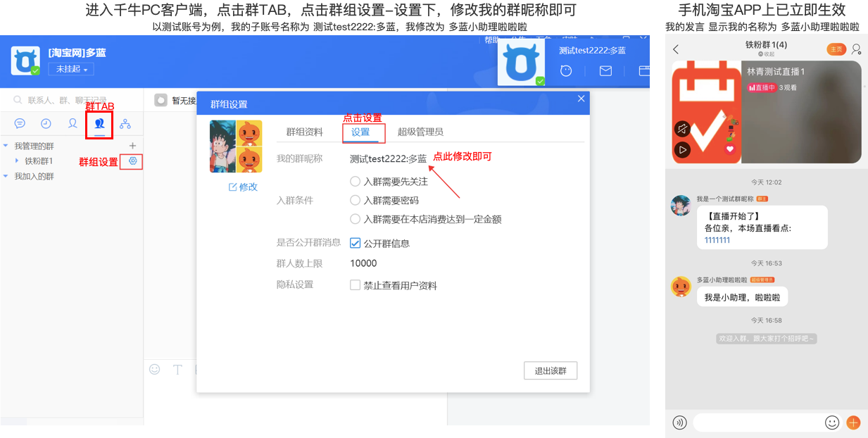Image resolution: width=868 pixels, height=438 pixels.
Task: Click the Qianniu logo avatar for [淘宝网]多蓝
Action: pyautogui.click(x=25, y=61)
